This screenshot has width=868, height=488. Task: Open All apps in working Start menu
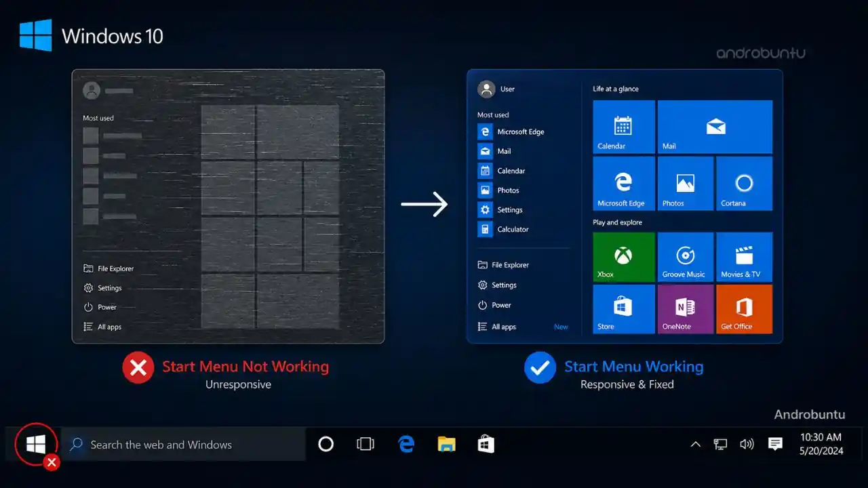click(x=497, y=327)
